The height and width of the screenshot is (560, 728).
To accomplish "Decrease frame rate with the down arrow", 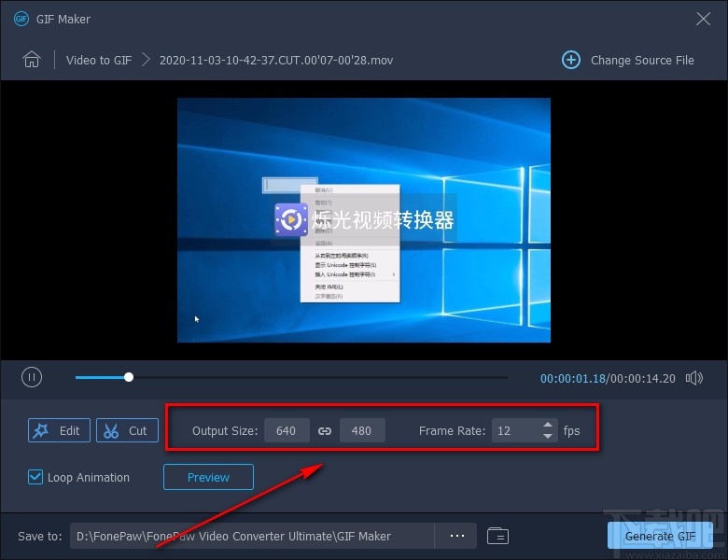I will (548, 436).
